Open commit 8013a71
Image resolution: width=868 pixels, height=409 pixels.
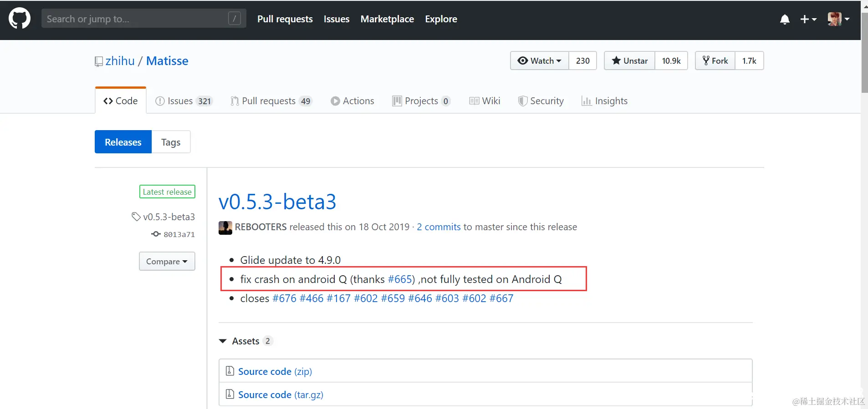coord(173,234)
